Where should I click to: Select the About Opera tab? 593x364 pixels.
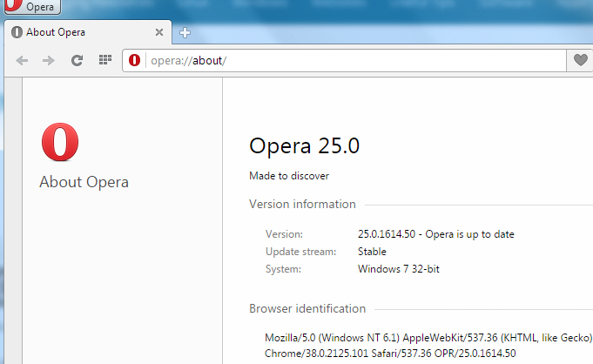click(88, 32)
